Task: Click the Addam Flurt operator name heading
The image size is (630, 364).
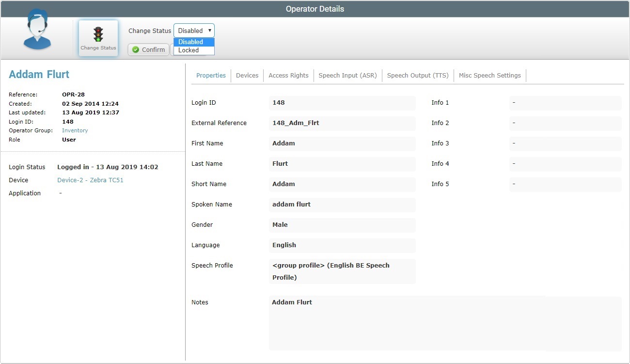Action: click(x=39, y=75)
